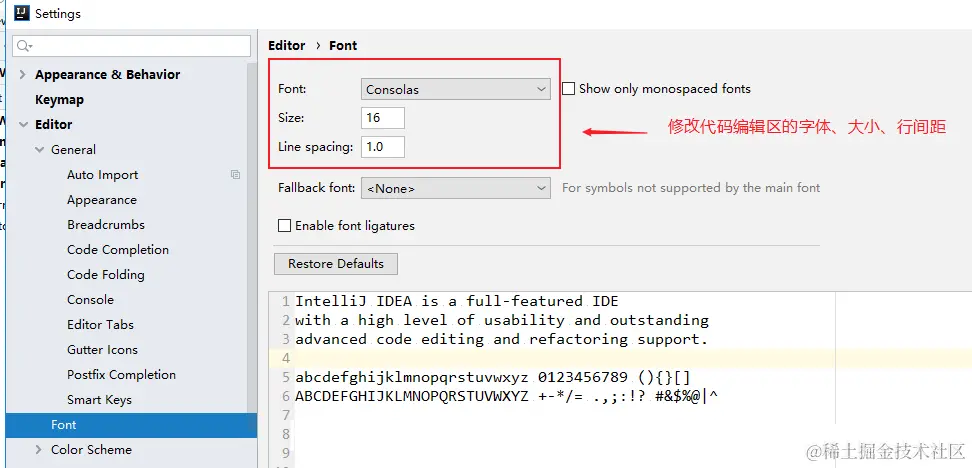The height and width of the screenshot is (468, 972).
Task: Select Appearance under General
Action: 102,200
